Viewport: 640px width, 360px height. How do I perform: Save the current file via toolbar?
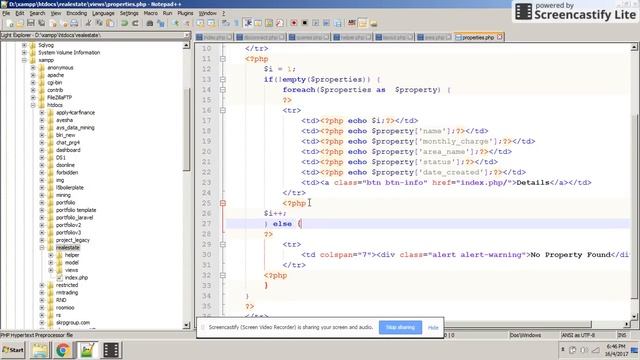pyautogui.click(x=31, y=23)
